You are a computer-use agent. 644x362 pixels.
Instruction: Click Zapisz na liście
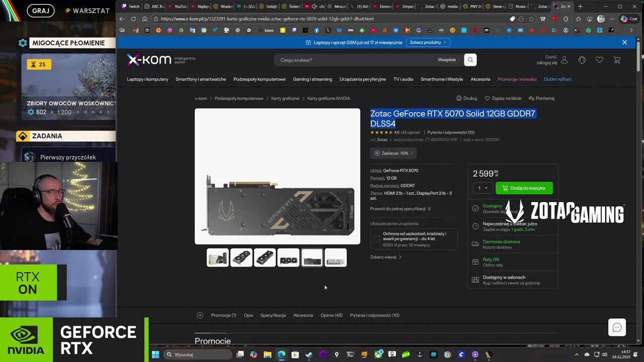(x=503, y=99)
